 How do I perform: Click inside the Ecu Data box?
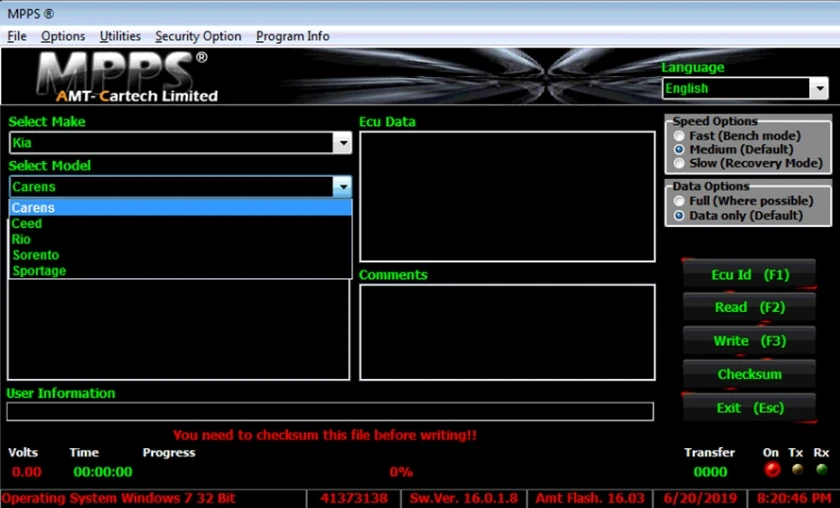tap(507, 197)
